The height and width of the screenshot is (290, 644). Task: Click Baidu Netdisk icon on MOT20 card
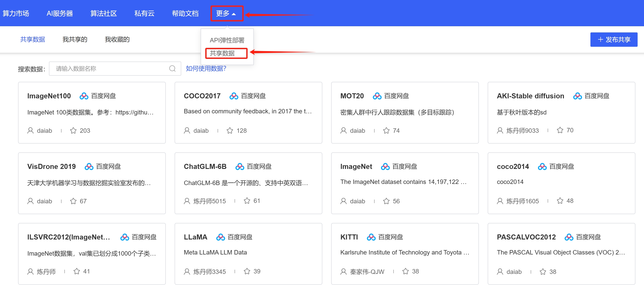pos(377,96)
